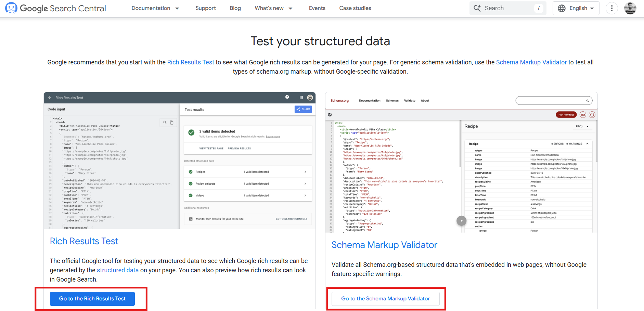The image size is (644, 311).
Task: Click the search sparkle magnifier icon
Action: click(x=477, y=8)
